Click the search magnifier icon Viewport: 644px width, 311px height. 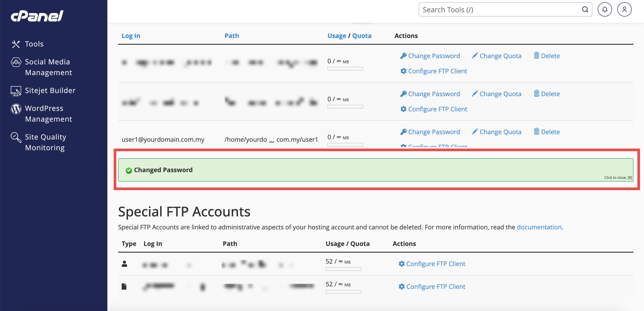(585, 9)
